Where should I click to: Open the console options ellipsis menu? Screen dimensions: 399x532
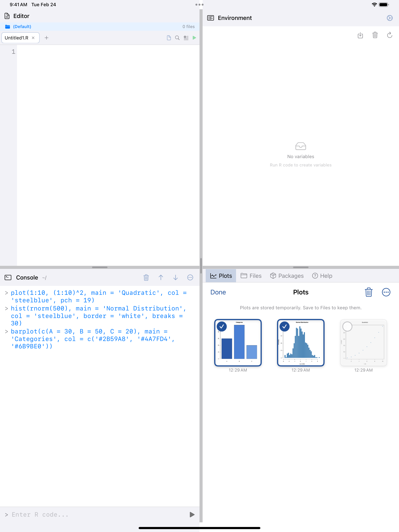coord(190,278)
